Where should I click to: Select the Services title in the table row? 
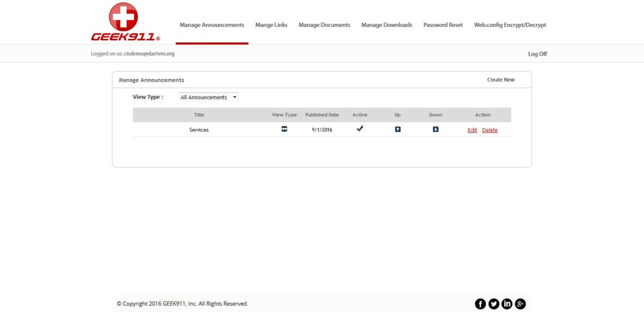[x=199, y=129]
